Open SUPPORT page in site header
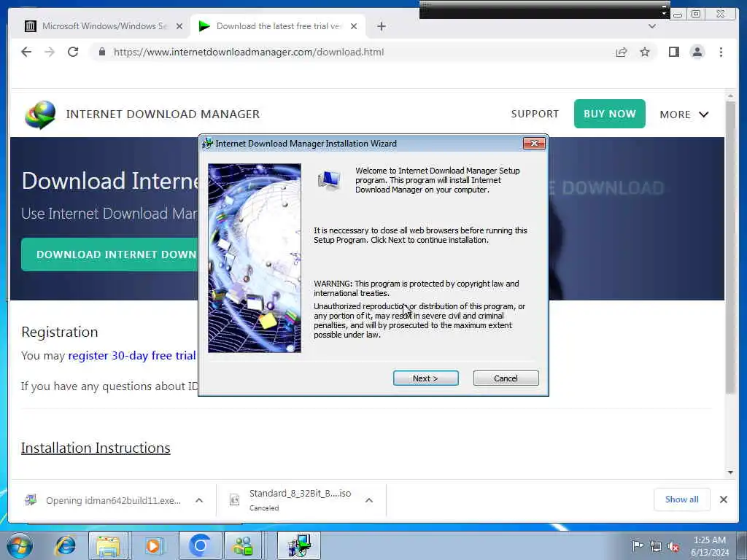 click(x=535, y=114)
